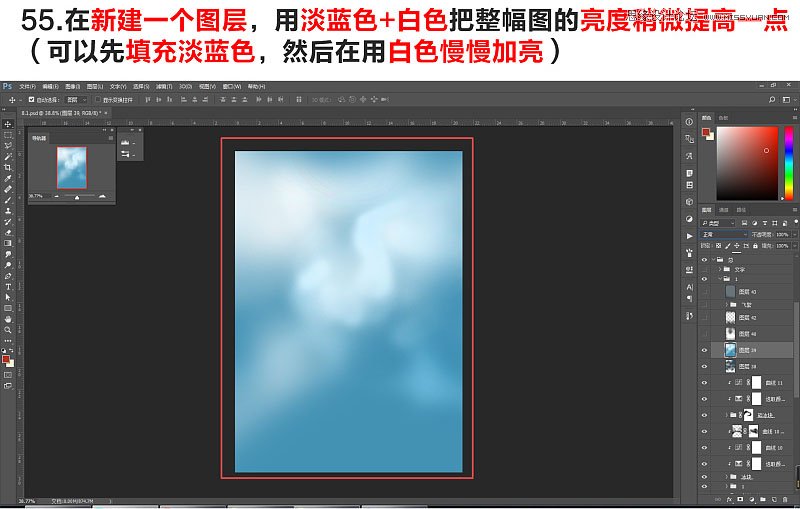The height and width of the screenshot is (509, 800).
Task: Enable Show Transform Controls checkbox
Action: click(x=98, y=100)
